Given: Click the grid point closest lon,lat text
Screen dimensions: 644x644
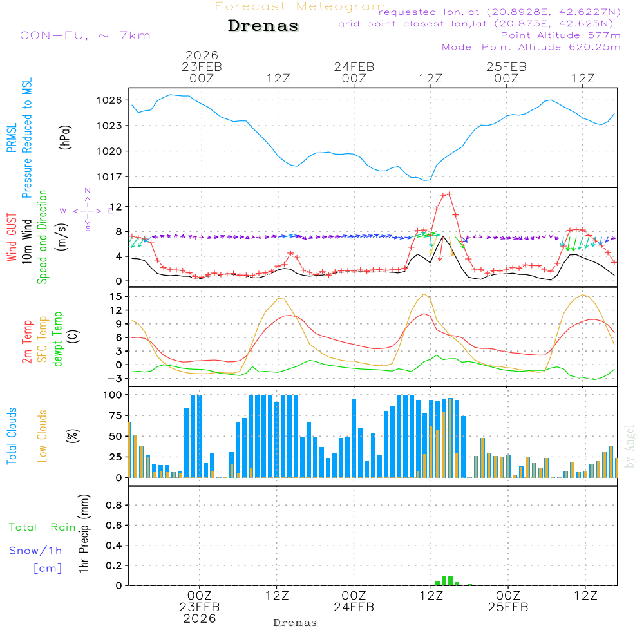Looking at the screenshot, I should [x=480, y=24].
